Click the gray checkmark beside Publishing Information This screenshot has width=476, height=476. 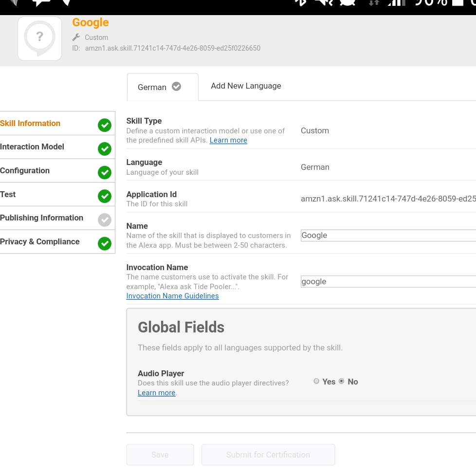tap(104, 220)
